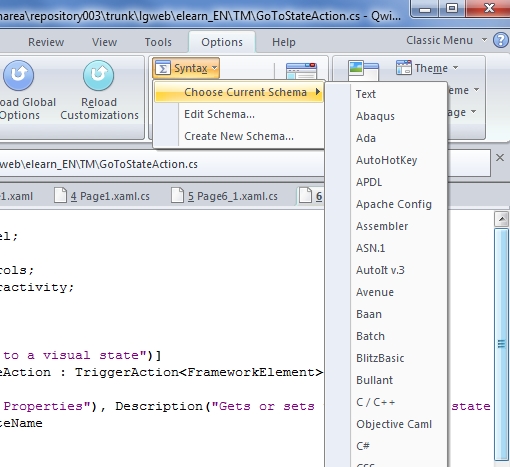The height and width of the screenshot is (467, 510).
Task: Open the Classic Menu dropdown
Action: [x=446, y=40]
